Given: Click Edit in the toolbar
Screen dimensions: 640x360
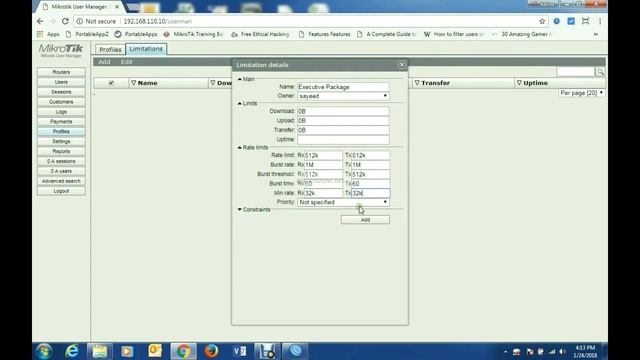Looking at the screenshot, I should 127,62.
